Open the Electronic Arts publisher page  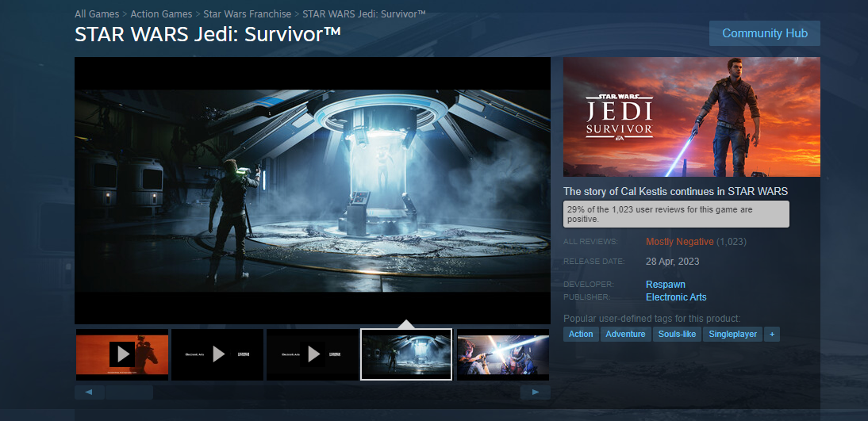pos(676,297)
